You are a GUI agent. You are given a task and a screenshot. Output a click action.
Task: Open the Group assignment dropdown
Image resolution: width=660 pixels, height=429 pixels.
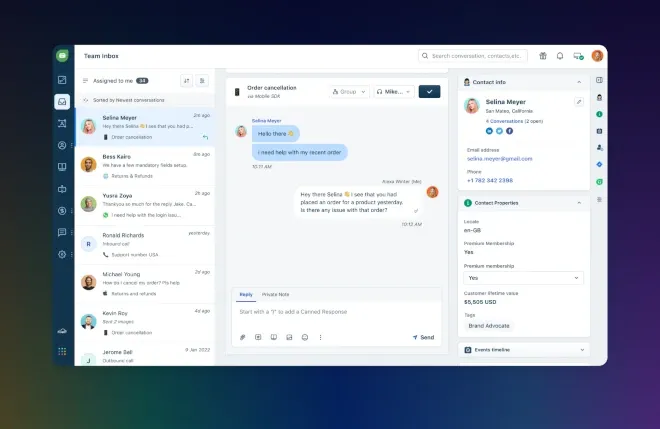coord(349,91)
